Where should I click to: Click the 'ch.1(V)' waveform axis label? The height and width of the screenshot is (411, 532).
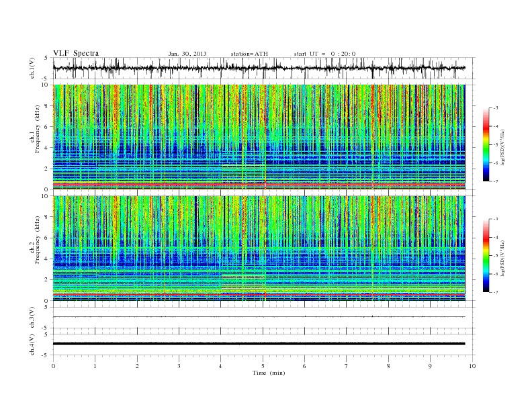tap(32, 68)
